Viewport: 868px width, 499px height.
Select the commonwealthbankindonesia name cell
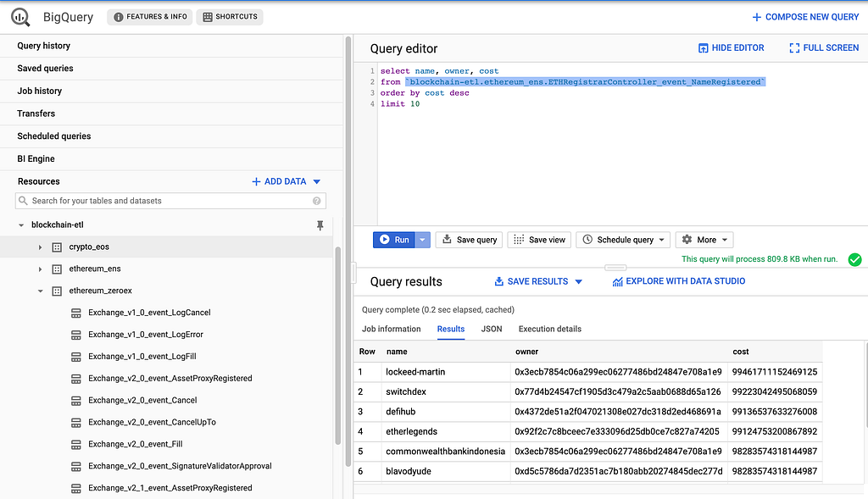click(x=446, y=452)
